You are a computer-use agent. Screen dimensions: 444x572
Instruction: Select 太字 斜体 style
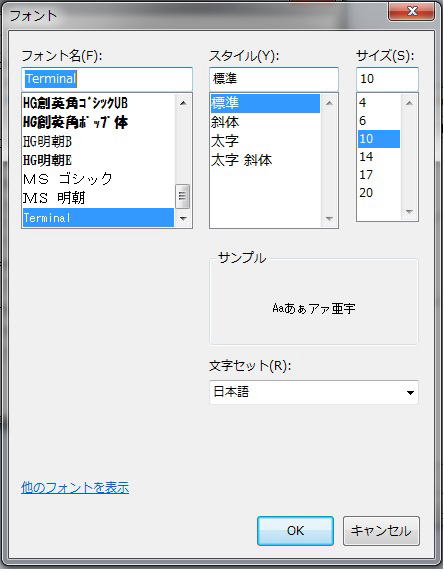[x=265, y=160]
